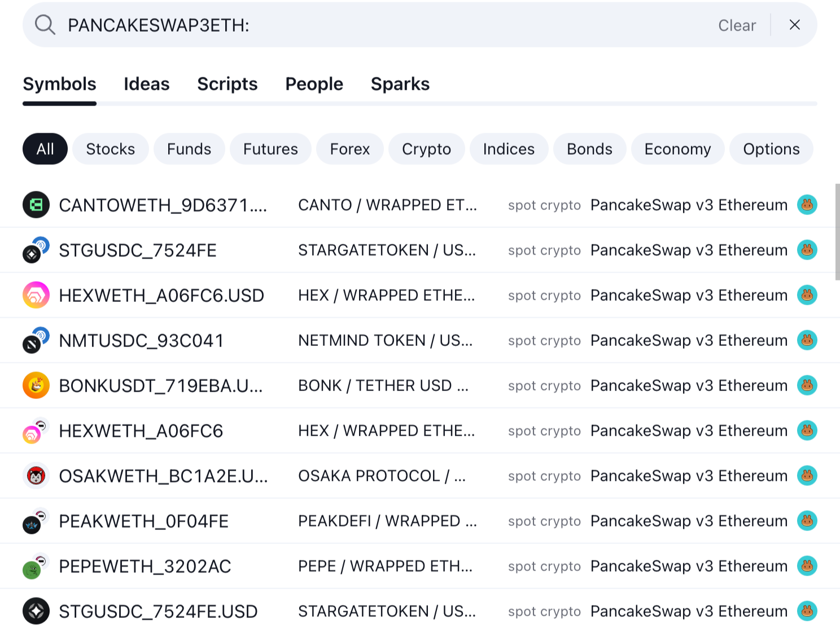
Task: Click PEPE / WRAPPED ETH... description
Action: [x=386, y=566]
